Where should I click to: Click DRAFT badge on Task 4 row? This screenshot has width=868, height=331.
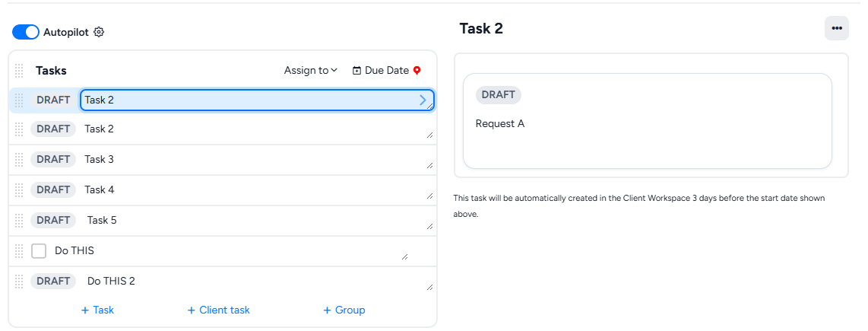(53, 189)
